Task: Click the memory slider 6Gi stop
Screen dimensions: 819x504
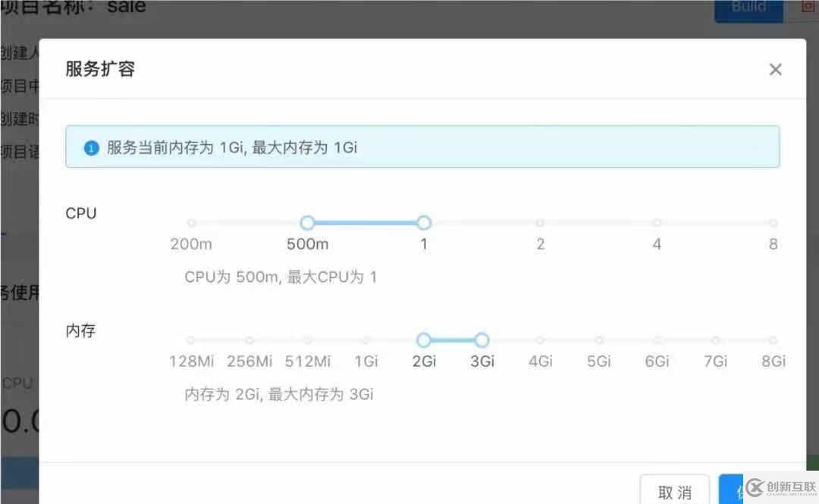Action: [x=657, y=340]
